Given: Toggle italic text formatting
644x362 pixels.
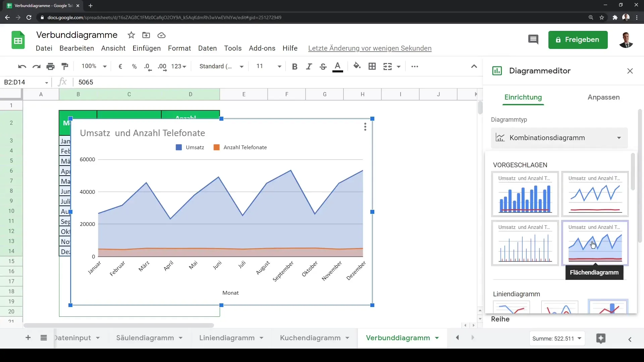Looking at the screenshot, I should tap(309, 66).
